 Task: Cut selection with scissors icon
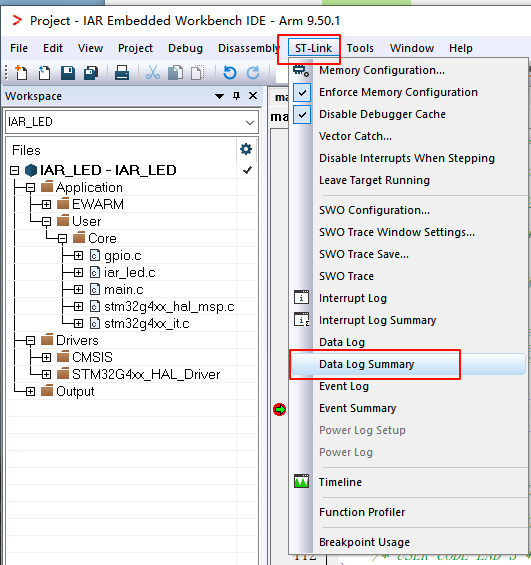pos(153,72)
